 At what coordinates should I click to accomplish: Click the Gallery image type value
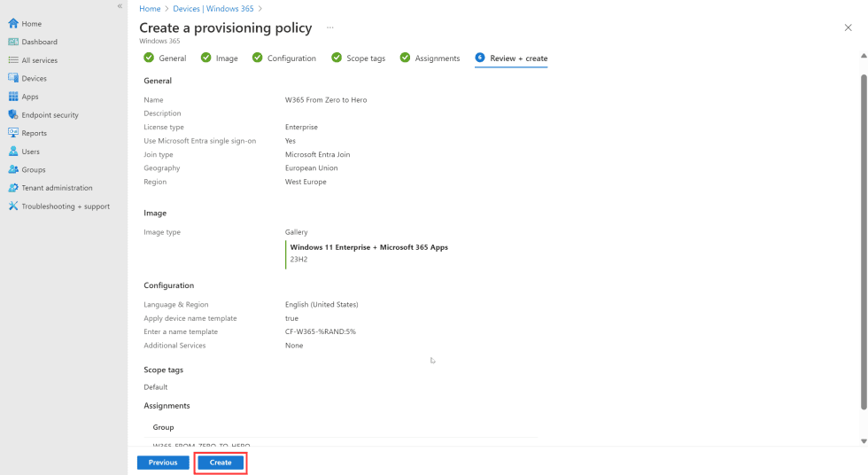[x=296, y=232]
